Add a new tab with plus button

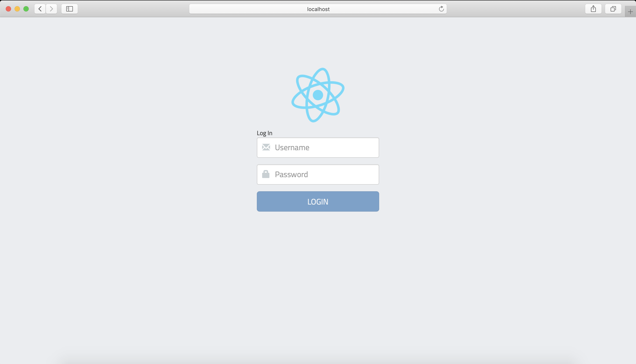click(630, 12)
